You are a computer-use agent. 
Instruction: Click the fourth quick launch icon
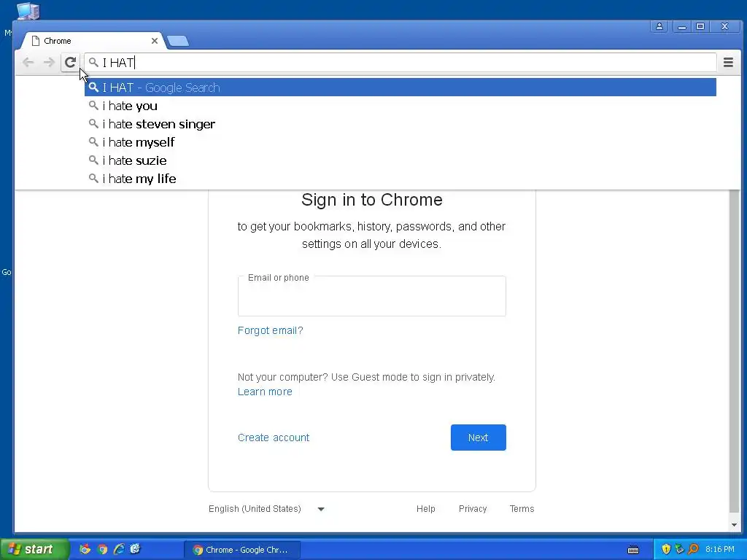point(135,549)
